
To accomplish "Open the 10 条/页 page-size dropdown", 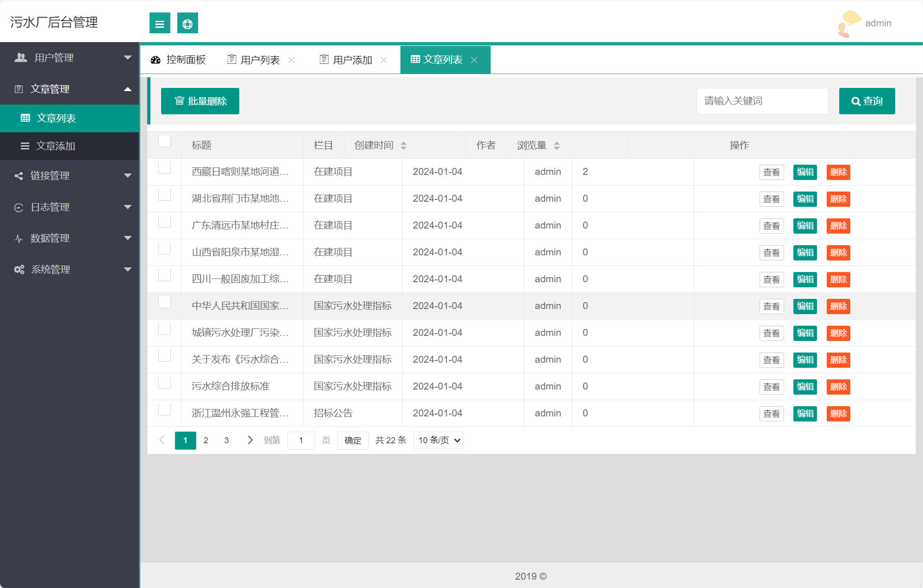I will pyautogui.click(x=437, y=440).
